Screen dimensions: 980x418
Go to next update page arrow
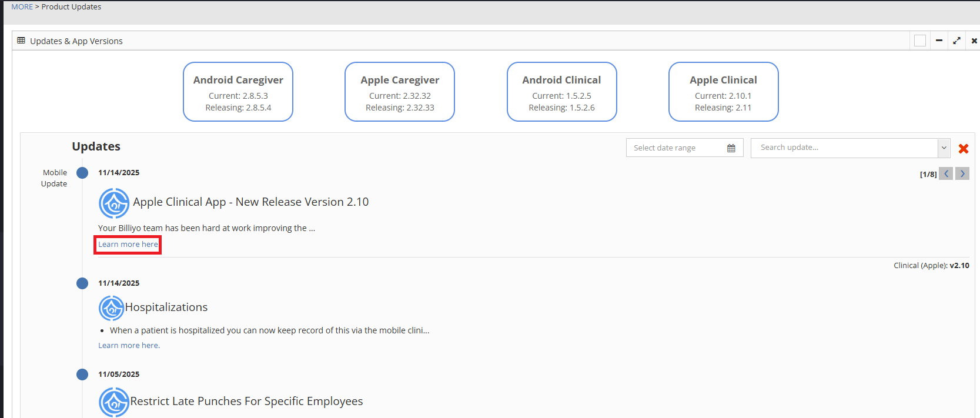coord(962,173)
